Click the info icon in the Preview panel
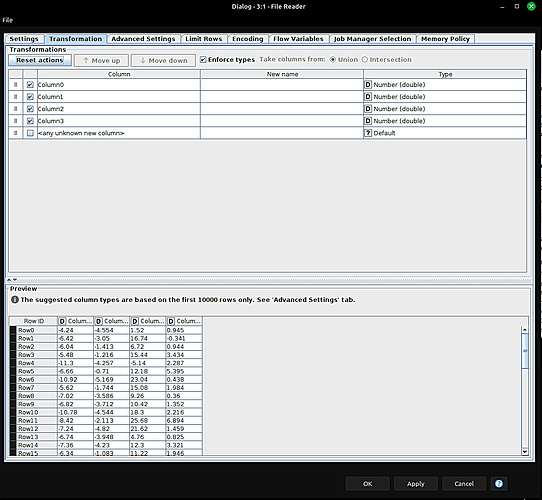Screen dimensions: 542x500 (x=15, y=300)
